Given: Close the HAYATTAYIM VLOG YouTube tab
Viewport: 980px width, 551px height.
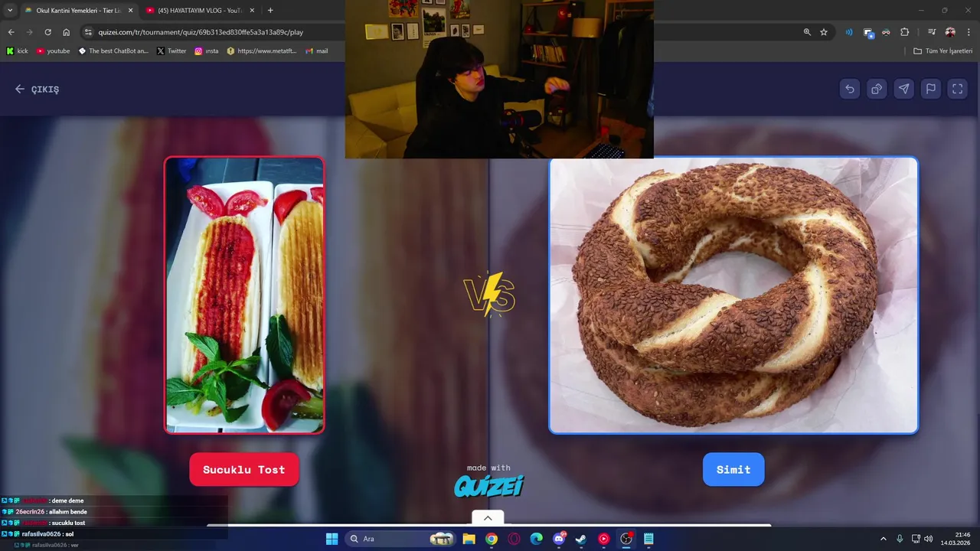Looking at the screenshot, I should (252, 11).
